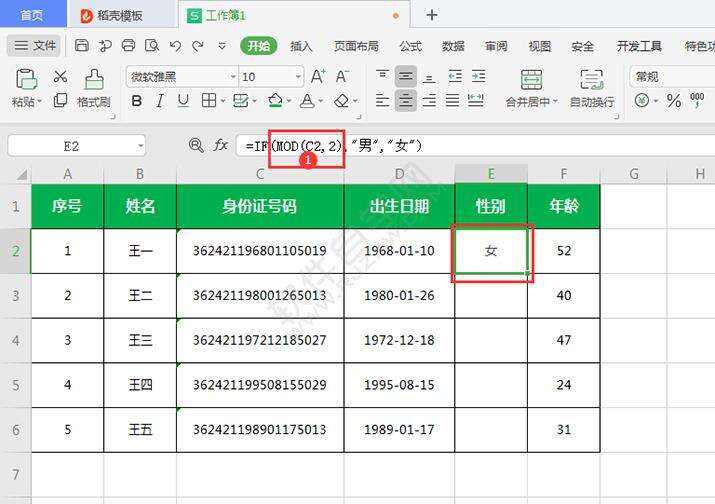Click the Save icon in quick toolbar

82,45
